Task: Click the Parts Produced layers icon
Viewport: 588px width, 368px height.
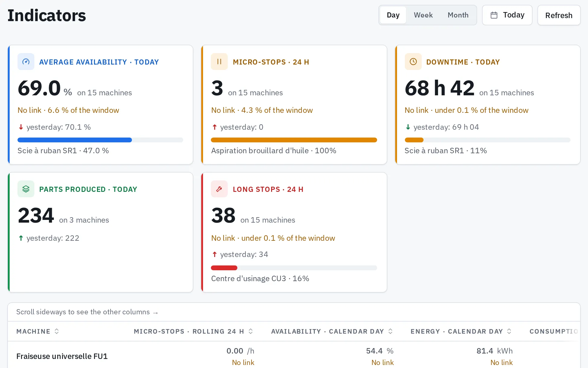Action: [x=26, y=189]
